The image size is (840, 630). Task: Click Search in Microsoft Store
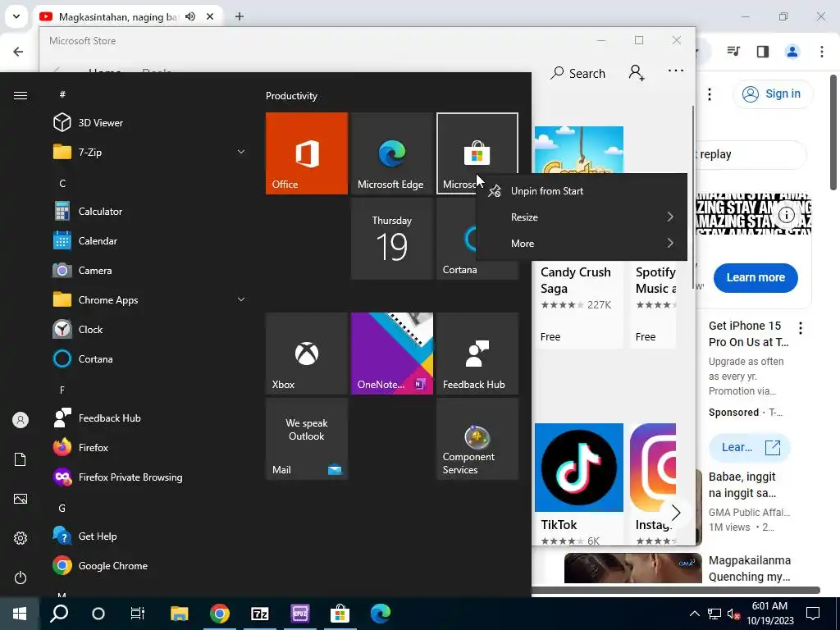pos(578,73)
